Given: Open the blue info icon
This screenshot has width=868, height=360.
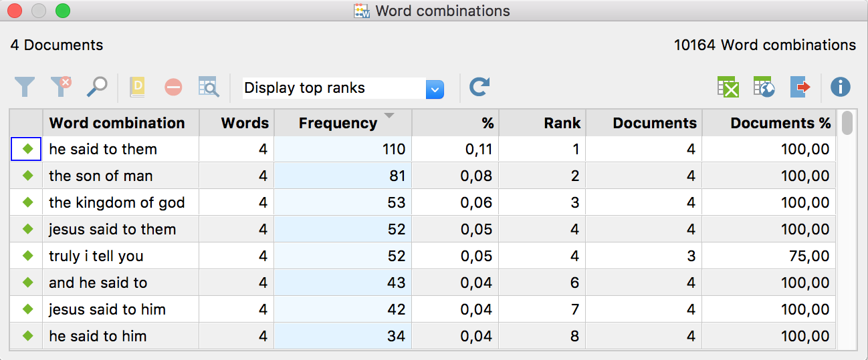Looking at the screenshot, I should [x=840, y=87].
